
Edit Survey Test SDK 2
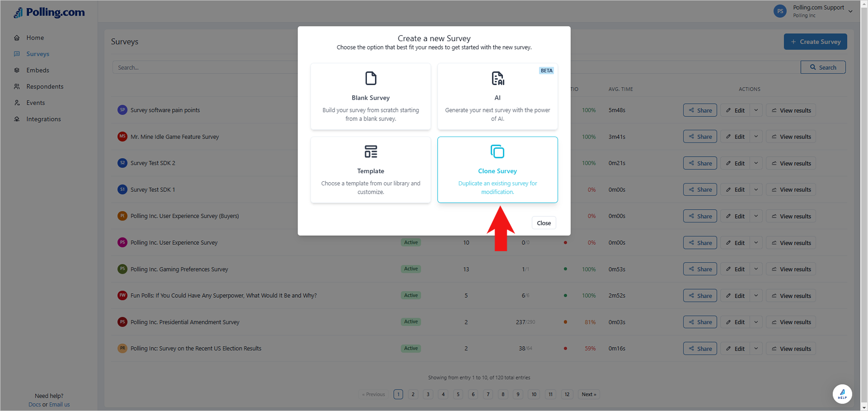point(735,163)
